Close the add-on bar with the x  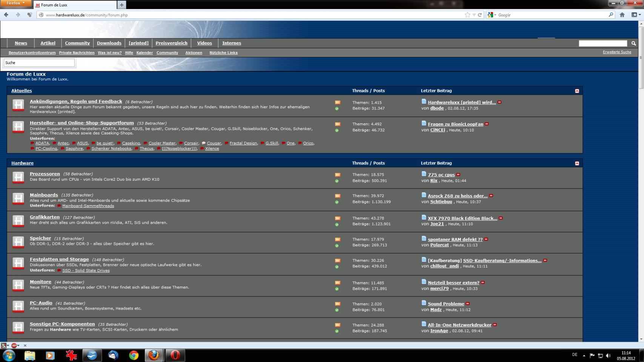pyautogui.click(x=25, y=345)
